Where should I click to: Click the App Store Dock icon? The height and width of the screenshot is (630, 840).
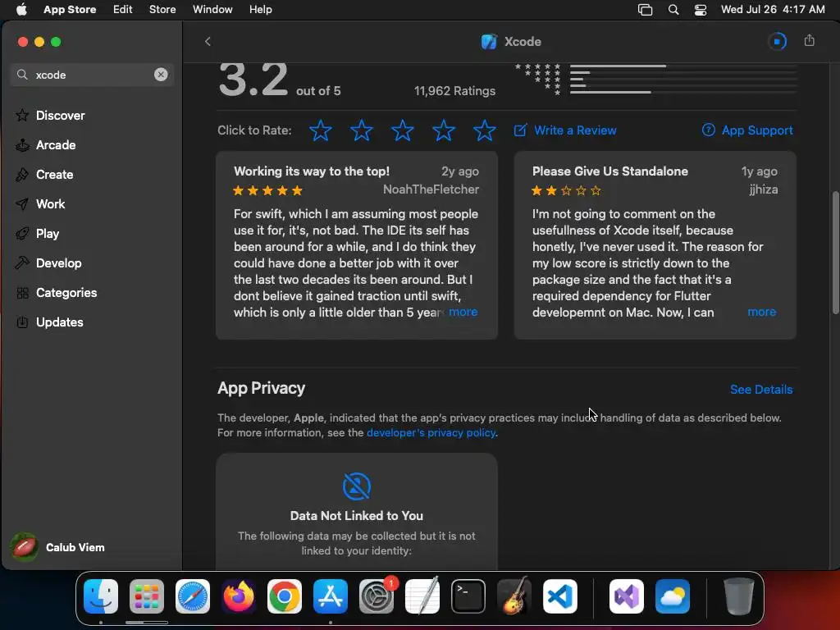[331, 596]
